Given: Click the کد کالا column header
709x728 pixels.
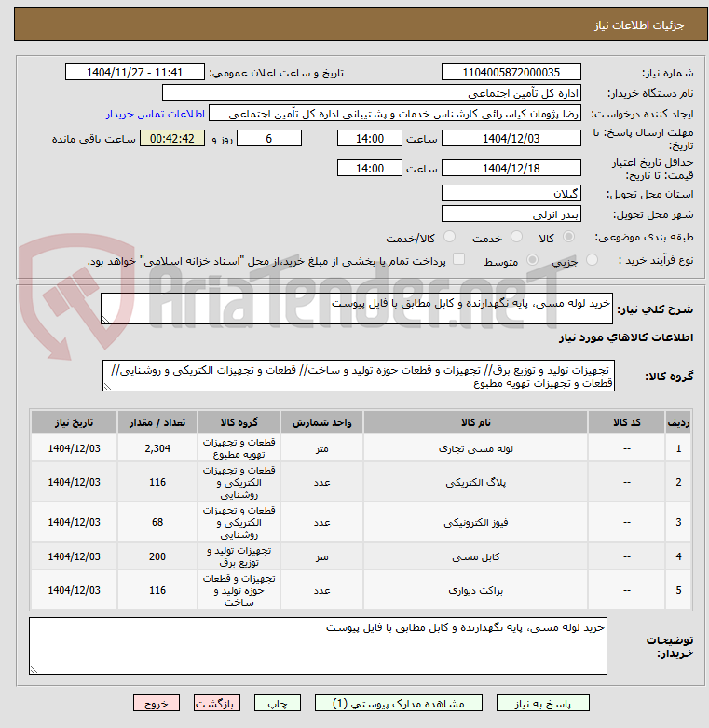Looking at the screenshot, I should pyautogui.click(x=626, y=422).
